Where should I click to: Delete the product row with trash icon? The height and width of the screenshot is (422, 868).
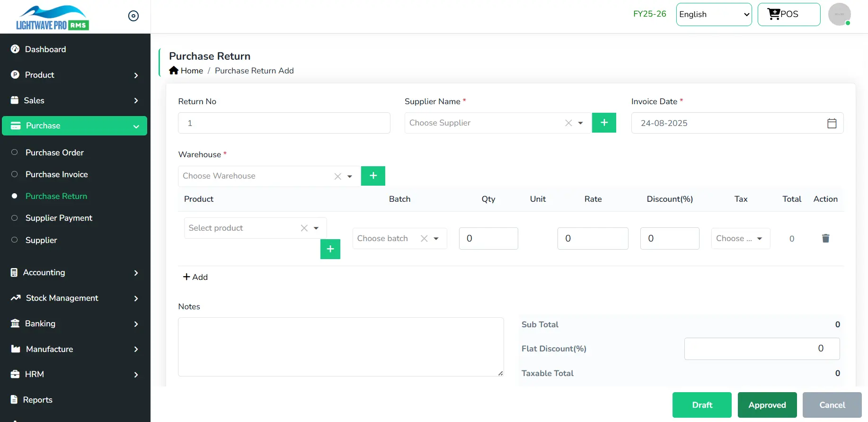[825, 238]
